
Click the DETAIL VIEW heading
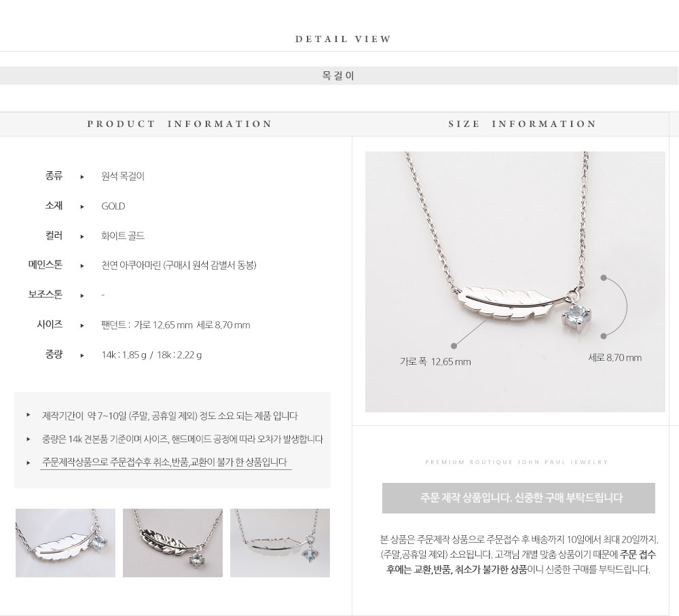(344, 39)
